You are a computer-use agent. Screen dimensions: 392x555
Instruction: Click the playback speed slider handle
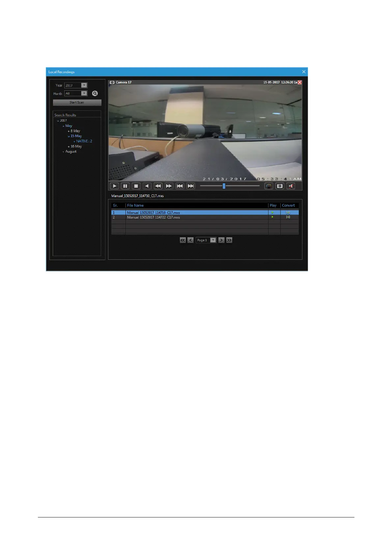tap(224, 186)
